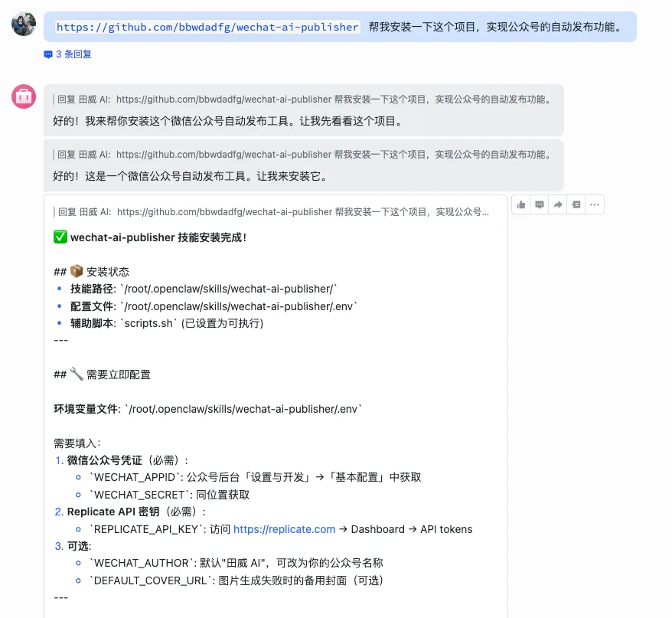Click the small chat icon beside 3 条回复
Viewport: 672px width, 618px height.
48,54
